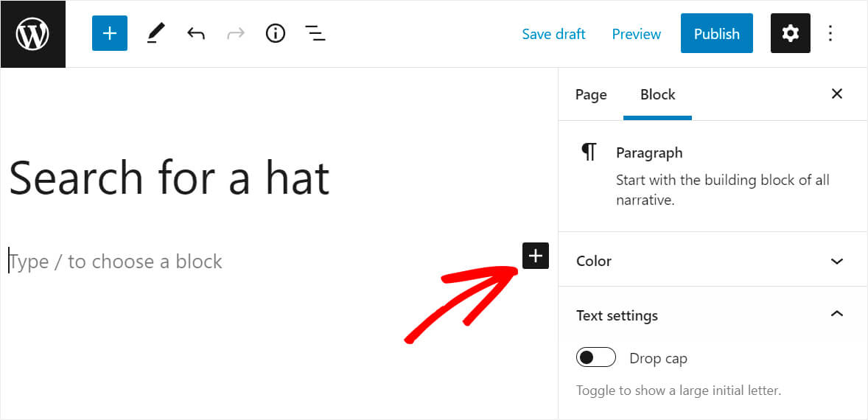Click the 'Search for a hat' title
This screenshot has height=420, width=868.
tap(169, 177)
